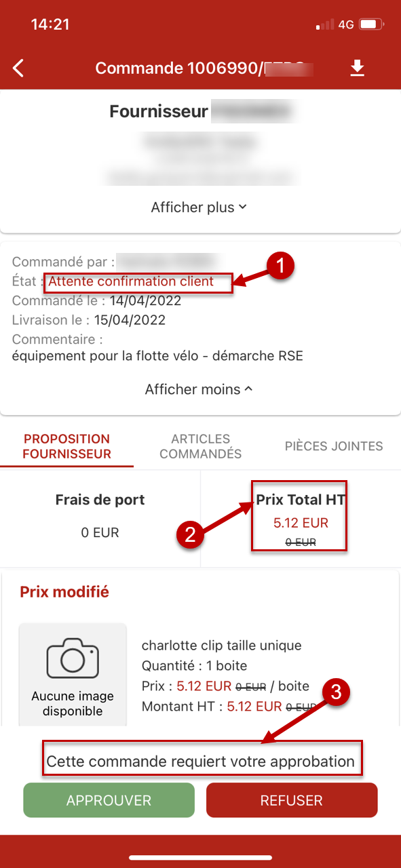Open the Proposition Fournisseur tab
The height and width of the screenshot is (868, 401).
[67, 447]
